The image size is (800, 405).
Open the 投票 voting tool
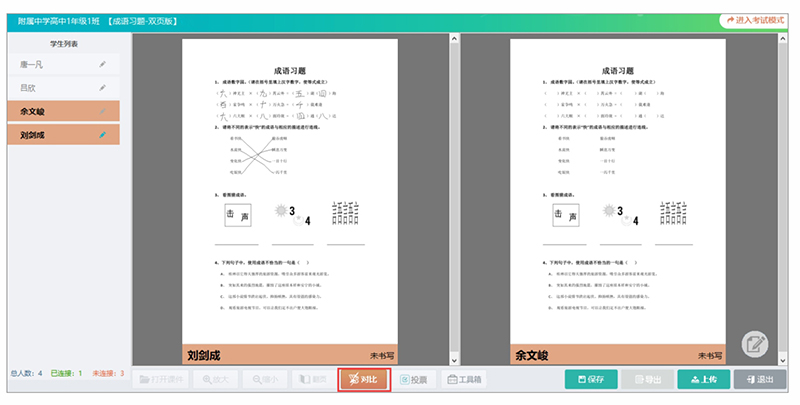pos(412,380)
